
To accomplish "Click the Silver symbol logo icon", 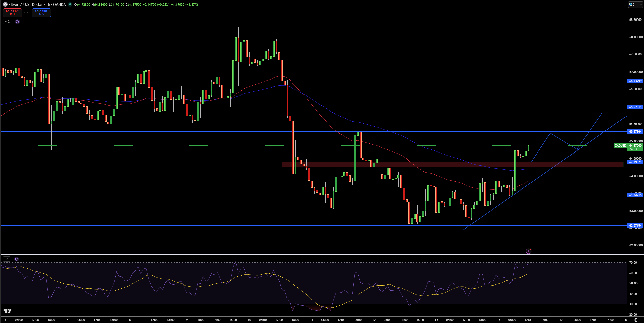I will click(x=5, y=4).
